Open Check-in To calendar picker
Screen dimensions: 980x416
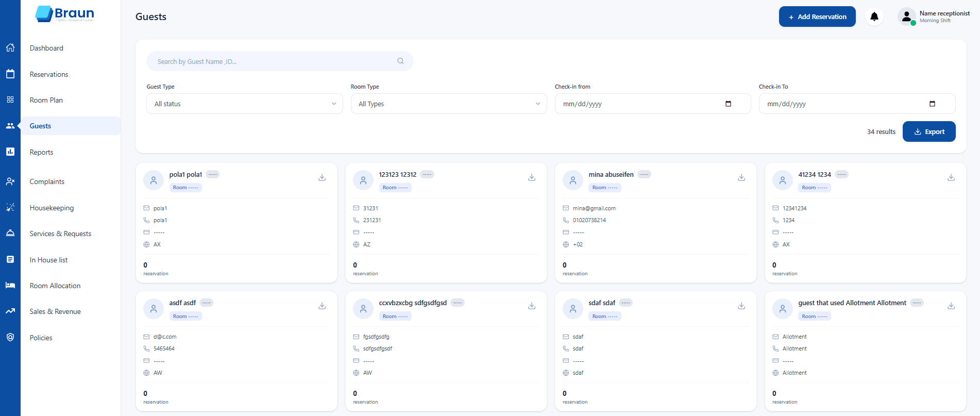(932, 104)
